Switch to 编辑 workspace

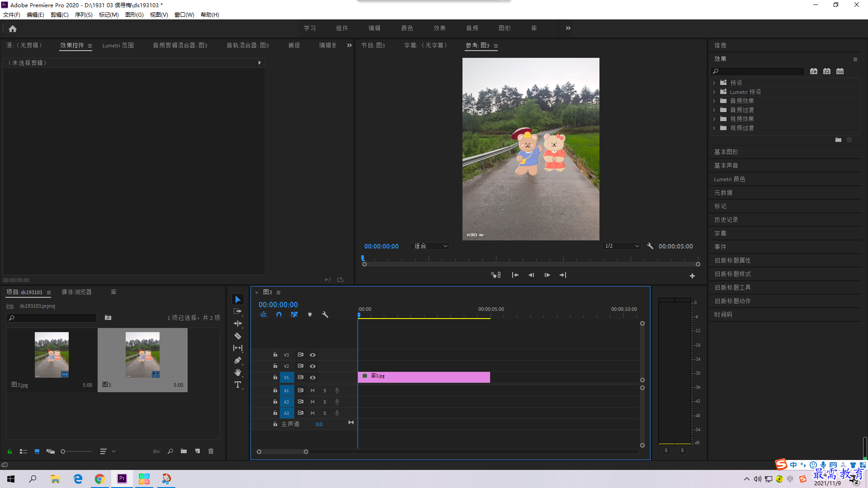374,28
